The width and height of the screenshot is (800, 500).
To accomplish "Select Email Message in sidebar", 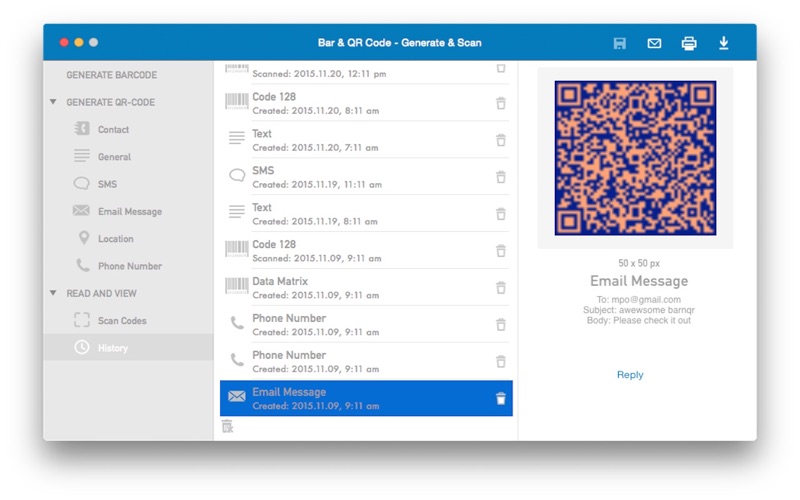I will pyautogui.click(x=129, y=211).
